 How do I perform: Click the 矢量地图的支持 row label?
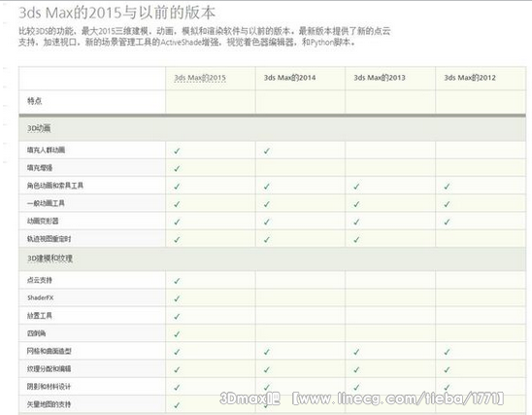50,404
